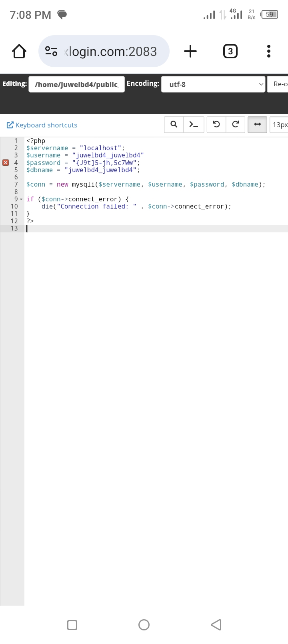Click the red error marker on line 4
This screenshot has width=288, height=644.
pyautogui.click(x=6, y=163)
